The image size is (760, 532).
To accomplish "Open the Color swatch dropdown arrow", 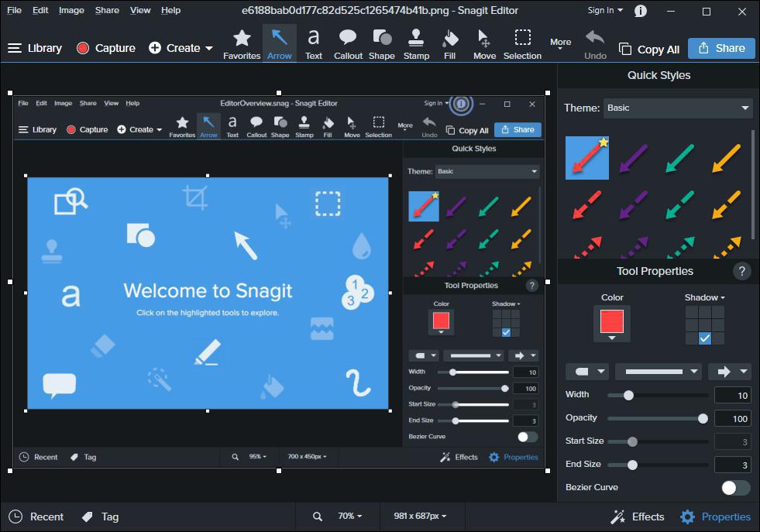I will click(612, 338).
